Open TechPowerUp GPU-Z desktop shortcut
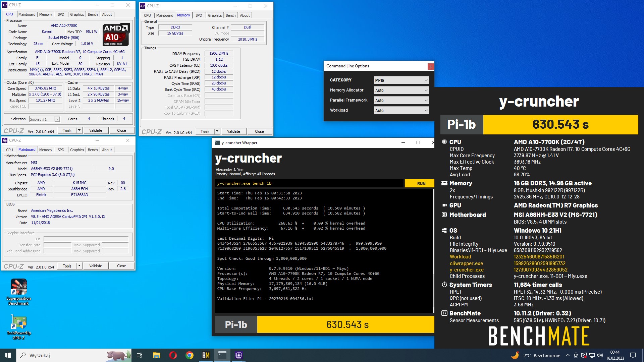 pos(19,327)
